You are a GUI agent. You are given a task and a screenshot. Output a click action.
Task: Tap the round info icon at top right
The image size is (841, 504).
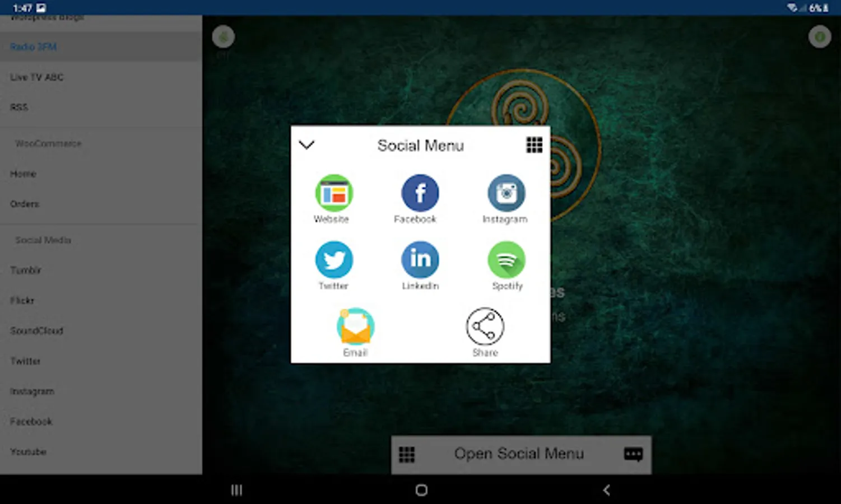819,37
